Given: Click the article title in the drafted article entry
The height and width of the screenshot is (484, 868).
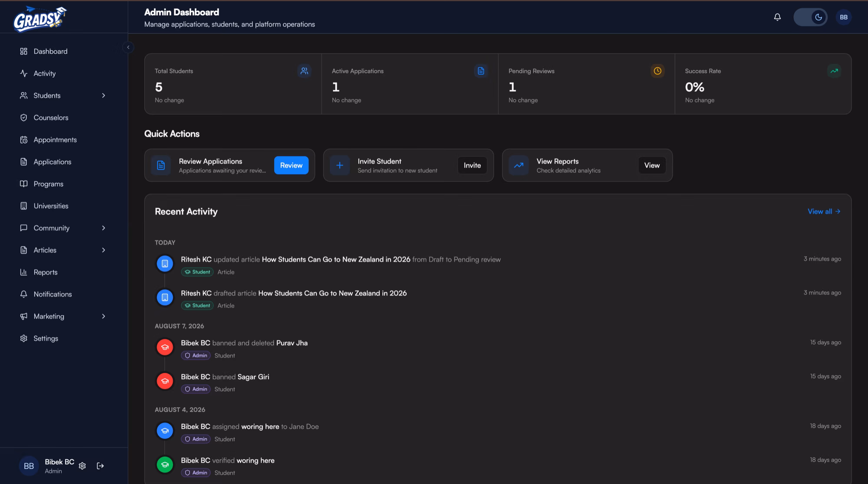Looking at the screenshot, I should tap(332, 293).
